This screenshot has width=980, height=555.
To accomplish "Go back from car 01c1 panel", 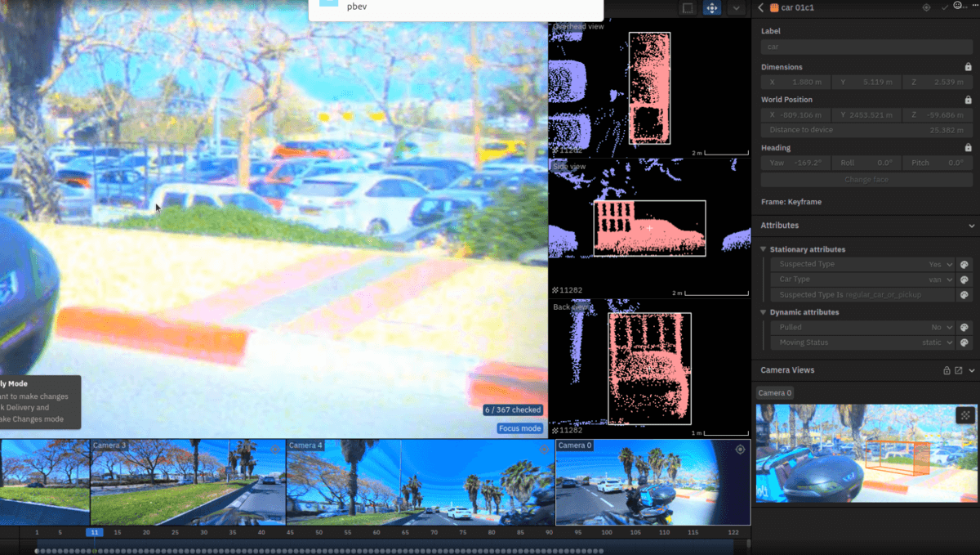I will 761,7.
